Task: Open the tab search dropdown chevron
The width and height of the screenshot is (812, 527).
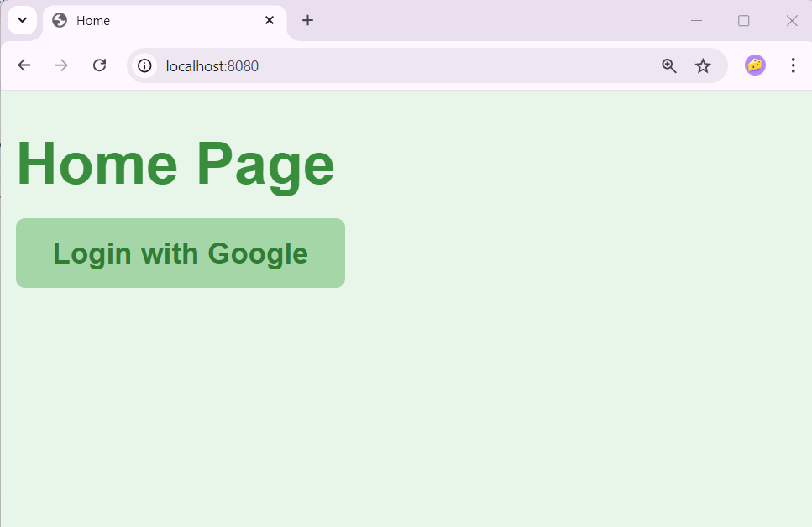Action: 22,20
